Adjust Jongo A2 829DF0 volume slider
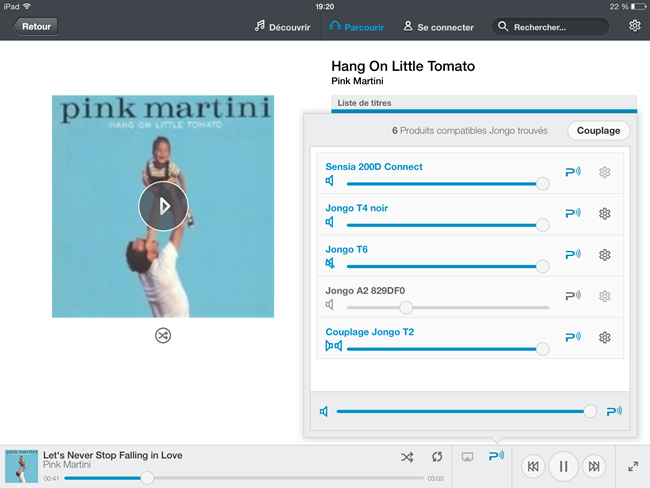 coord(448,308)
